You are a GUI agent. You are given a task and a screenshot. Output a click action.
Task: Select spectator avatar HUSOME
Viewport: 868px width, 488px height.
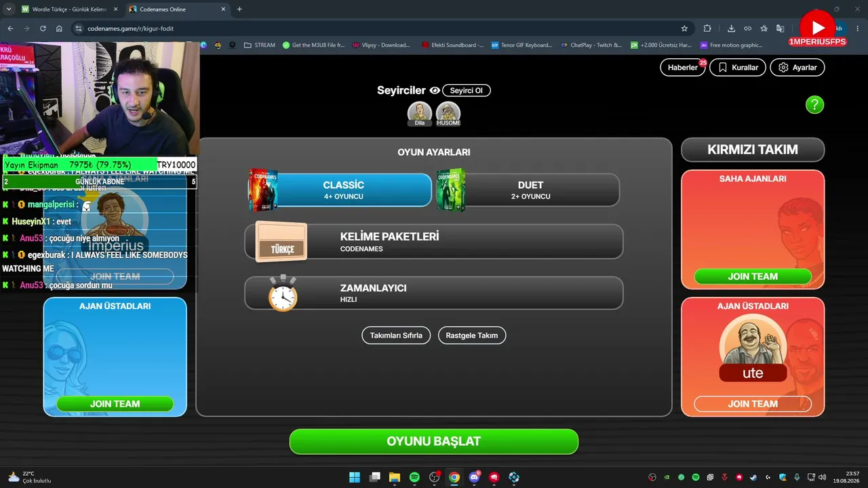click(x=448, y=114)
